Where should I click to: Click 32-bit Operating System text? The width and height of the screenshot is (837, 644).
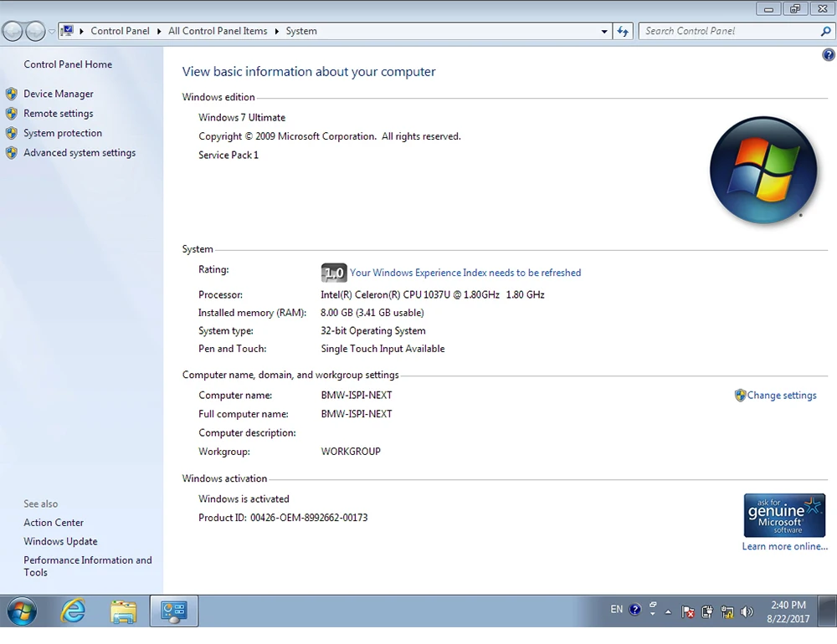(x=373, y=331)
